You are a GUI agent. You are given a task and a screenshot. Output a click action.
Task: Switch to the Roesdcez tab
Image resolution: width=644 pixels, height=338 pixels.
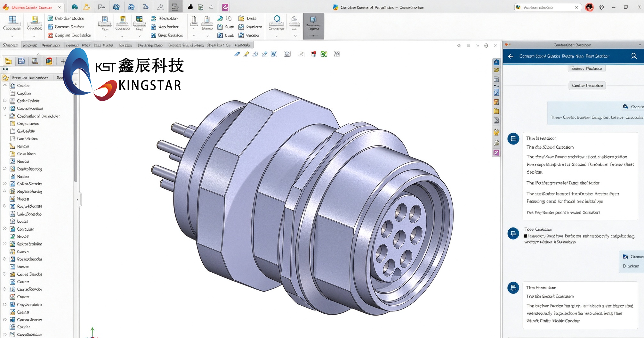tap(30, 45)
